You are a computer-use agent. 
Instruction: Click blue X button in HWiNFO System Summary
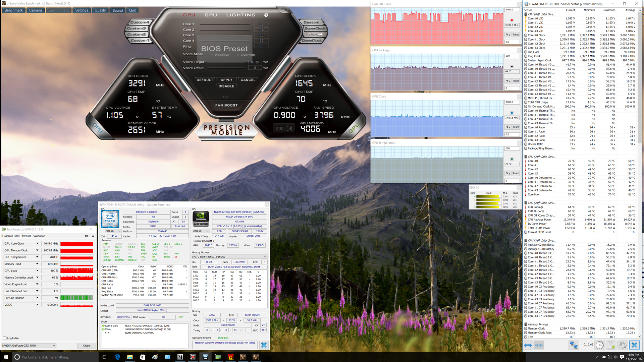click(x=264, y=345)
